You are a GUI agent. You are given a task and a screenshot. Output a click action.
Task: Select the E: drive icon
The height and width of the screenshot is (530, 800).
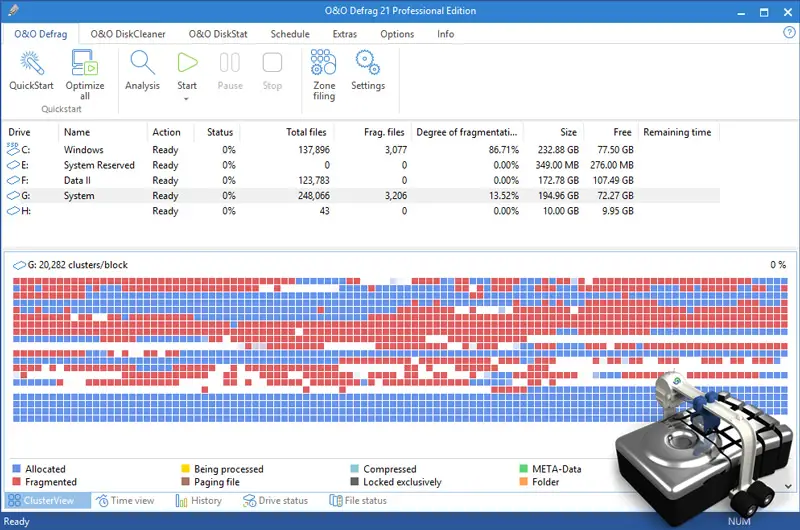[x=13, y=165]
